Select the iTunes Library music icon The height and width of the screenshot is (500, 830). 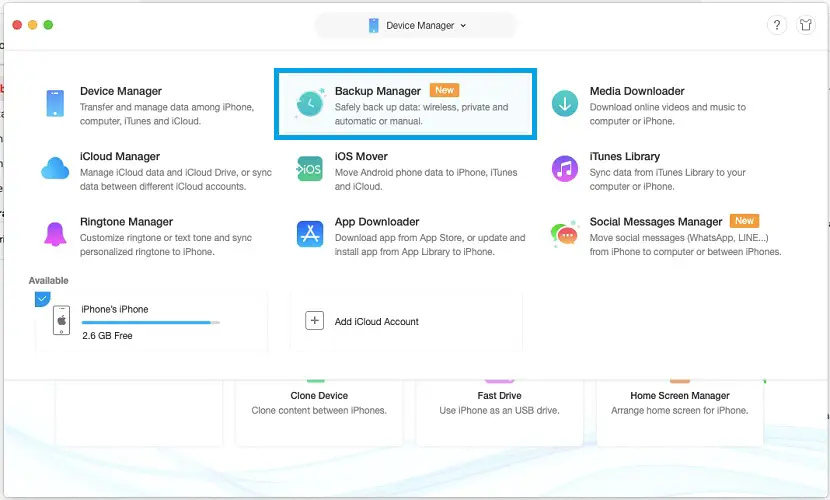pos(565,169)
